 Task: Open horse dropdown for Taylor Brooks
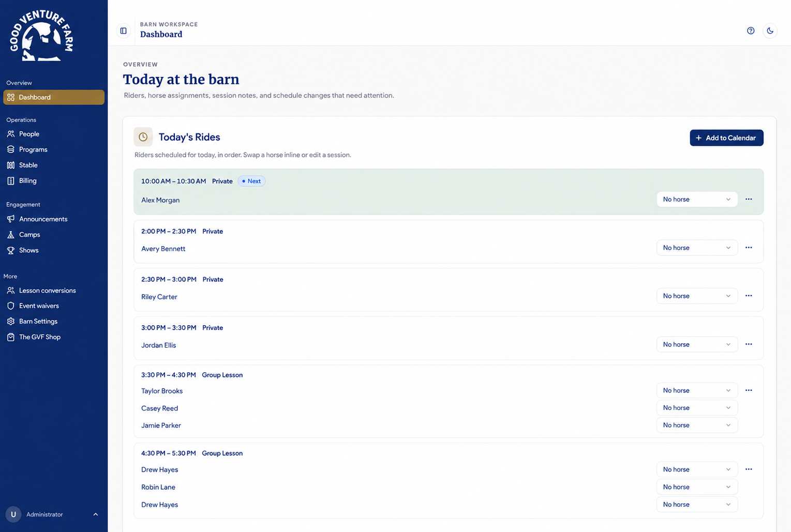697,390
